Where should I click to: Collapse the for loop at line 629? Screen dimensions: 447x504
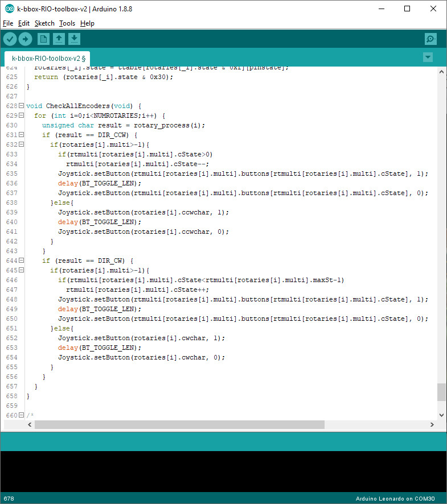[21, 115]
